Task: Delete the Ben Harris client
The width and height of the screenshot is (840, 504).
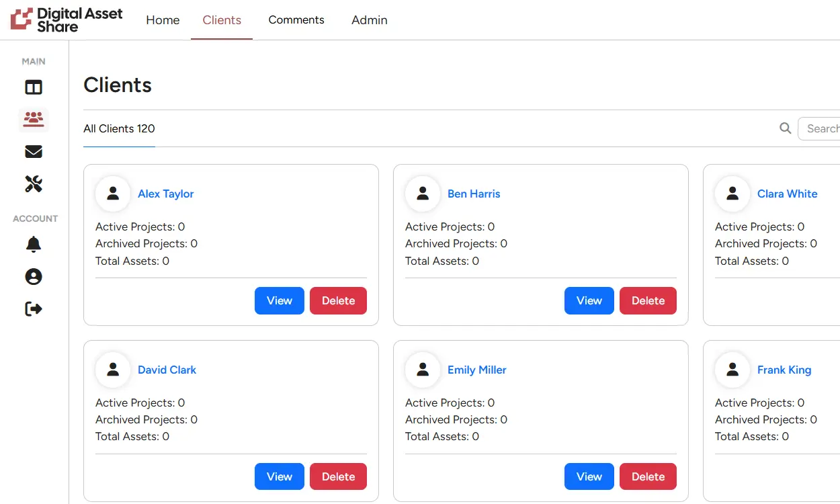Action: tap(647, 301)
